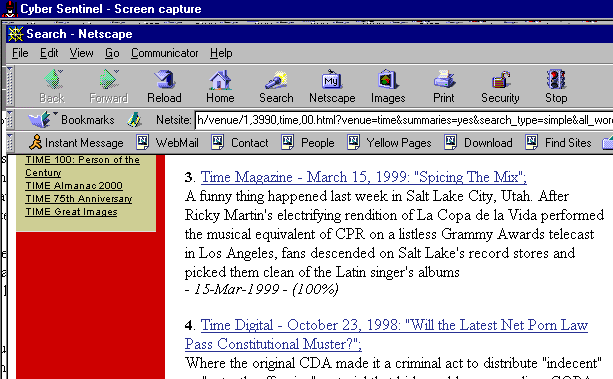Expand the Bookmarks dropdown

pyautogui.click(x=72, y=120)
